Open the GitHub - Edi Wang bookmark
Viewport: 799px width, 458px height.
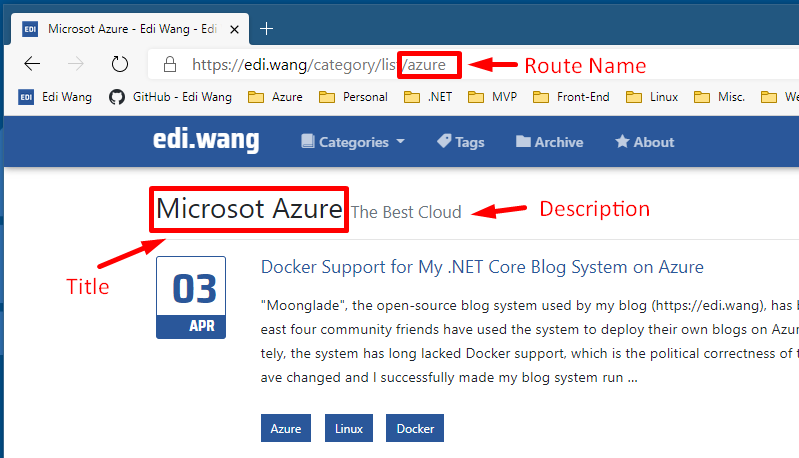(170, 97)
